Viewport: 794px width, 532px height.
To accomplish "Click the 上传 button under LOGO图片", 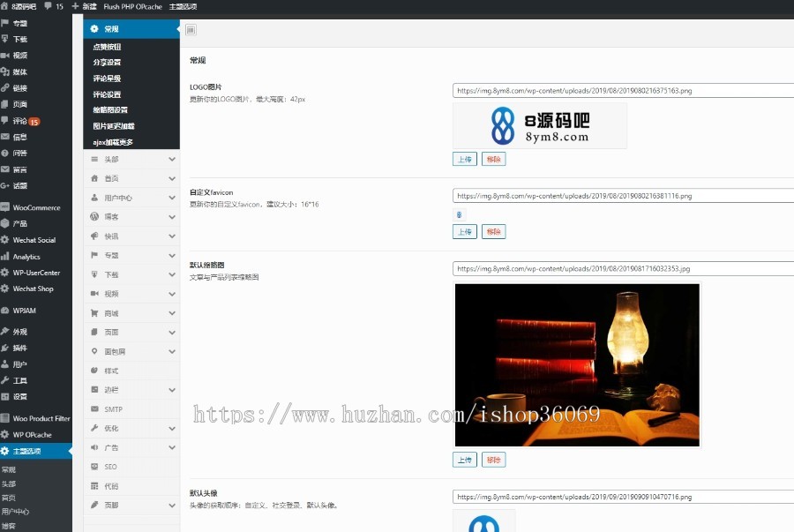I will coord(465,159).
